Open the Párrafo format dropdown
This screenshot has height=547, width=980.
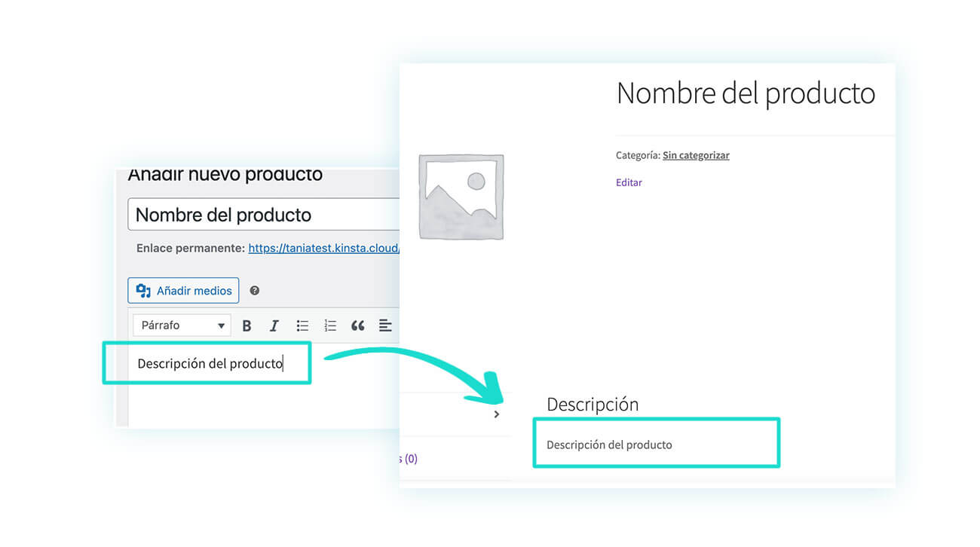[182, 325]
